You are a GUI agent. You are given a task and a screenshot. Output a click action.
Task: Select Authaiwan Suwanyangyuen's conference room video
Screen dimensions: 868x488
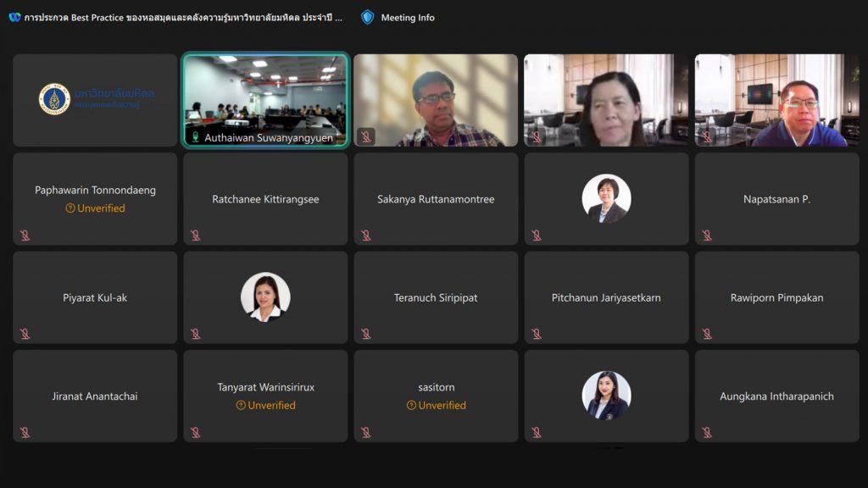click(265, 93)
